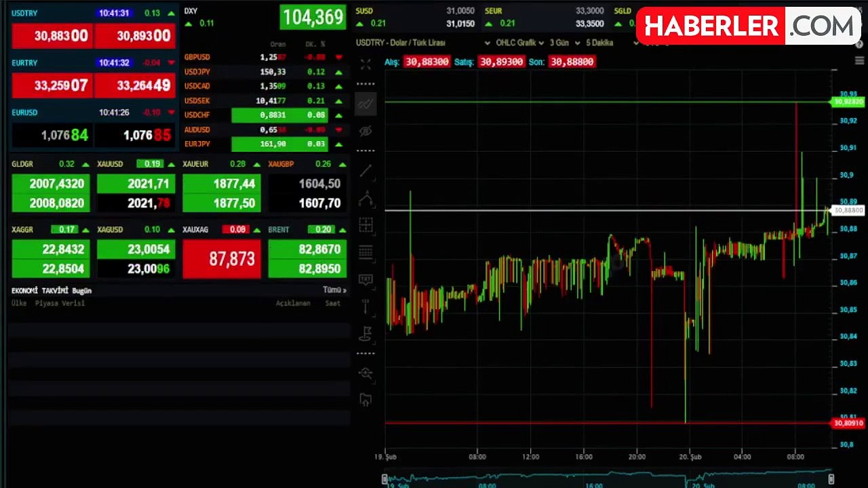
Task: Click the BRENT price 82,8670 tile
Action: [307, 249]
